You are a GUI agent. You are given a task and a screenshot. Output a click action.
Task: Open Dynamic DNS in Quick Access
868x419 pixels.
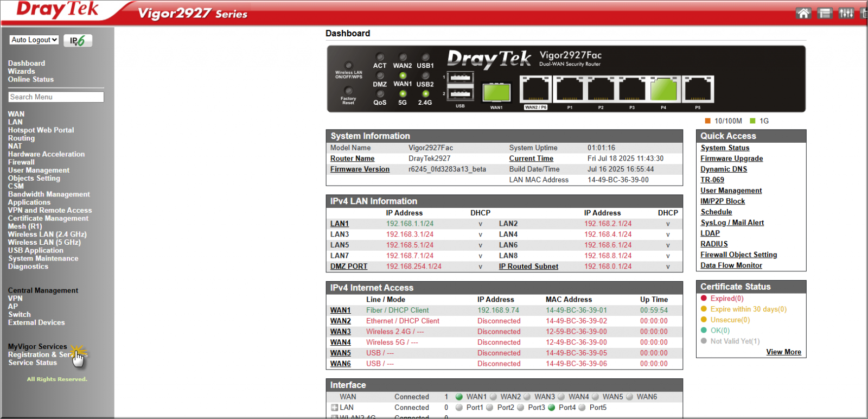[724, 169]
